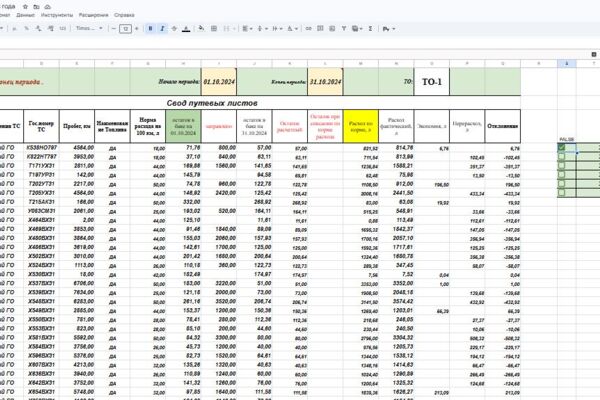Select the start date cell 01.10.2024
The height and width of the screenshot is (400, 600).
(x=219, y=82)
